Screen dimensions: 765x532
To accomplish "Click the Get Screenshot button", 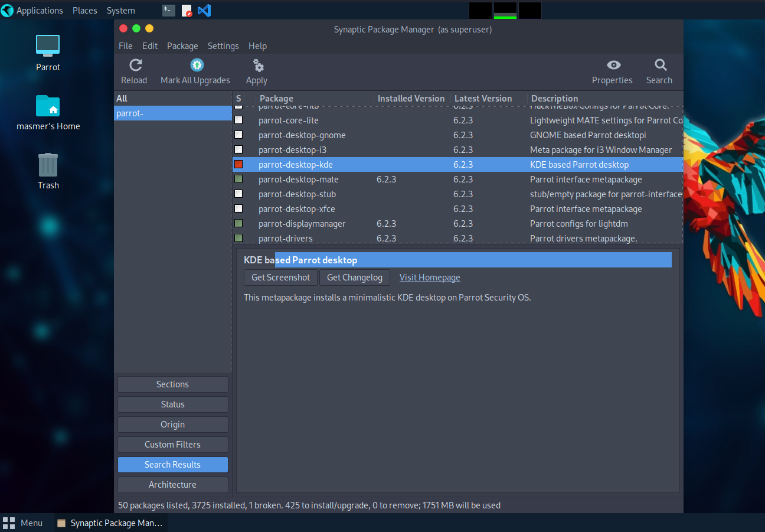I will tap(280, 277).
